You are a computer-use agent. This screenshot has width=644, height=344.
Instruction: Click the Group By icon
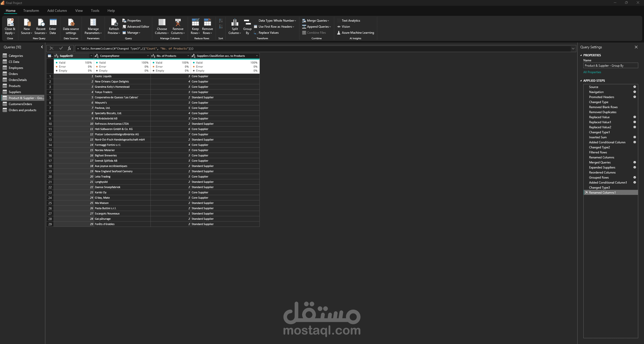[247, 23]
